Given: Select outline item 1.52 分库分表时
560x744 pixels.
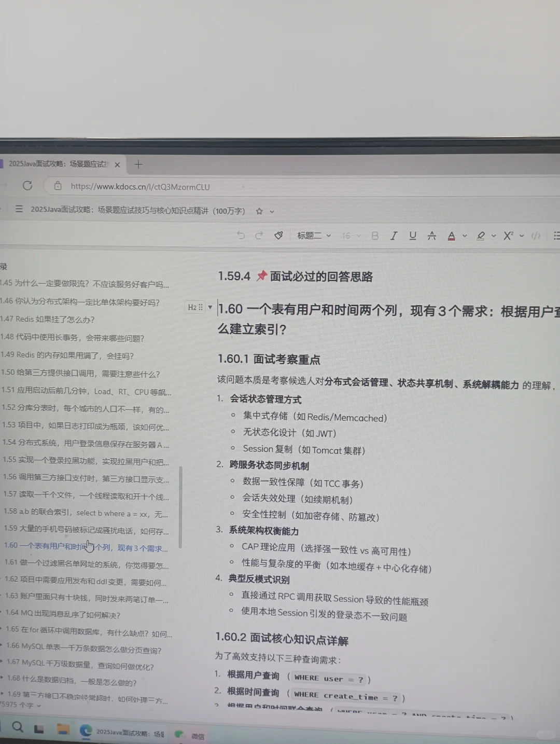Looking at the screenshot, I should click(x=85, y=409).
